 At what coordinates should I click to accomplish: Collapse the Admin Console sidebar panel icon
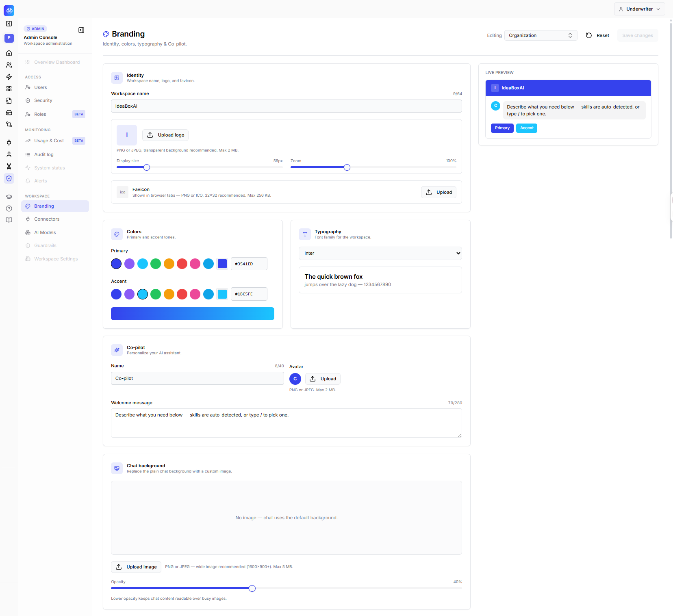pyautogui.click(x=81, y=30)
